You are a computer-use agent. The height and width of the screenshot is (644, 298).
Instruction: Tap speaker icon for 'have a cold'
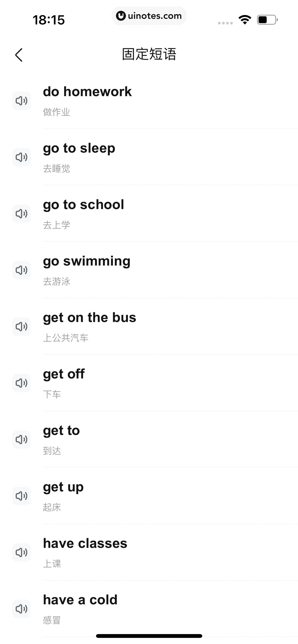[21, 609]
